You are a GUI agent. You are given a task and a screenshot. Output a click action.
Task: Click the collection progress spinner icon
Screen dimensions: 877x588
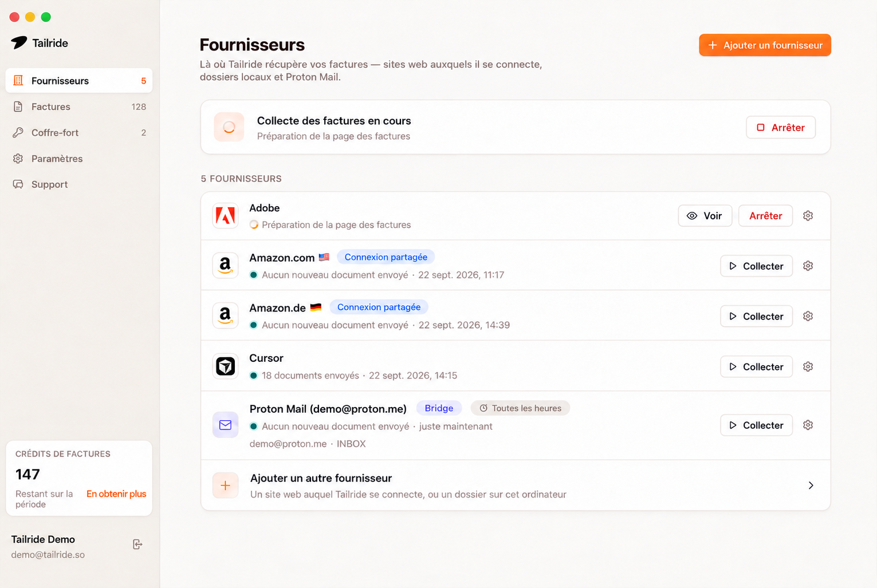(x=229, y=127)
